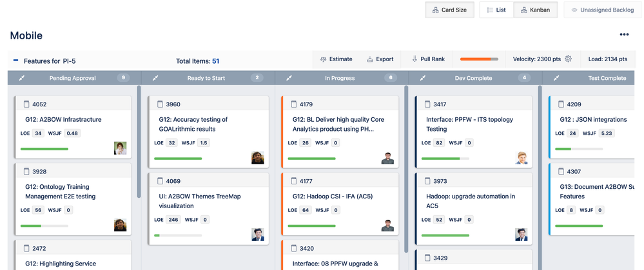The height and width of the screenshot is (270, 644).
Task: Open the Mobile three-dot menu
Action: tap(624, 35)
